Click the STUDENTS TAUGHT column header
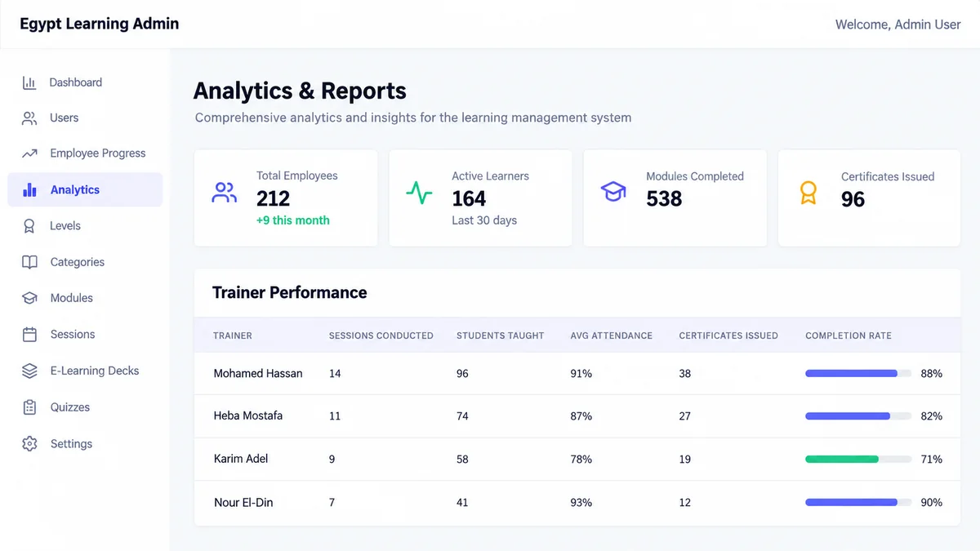This screenshot has height=551, width=980. point(501,335)
